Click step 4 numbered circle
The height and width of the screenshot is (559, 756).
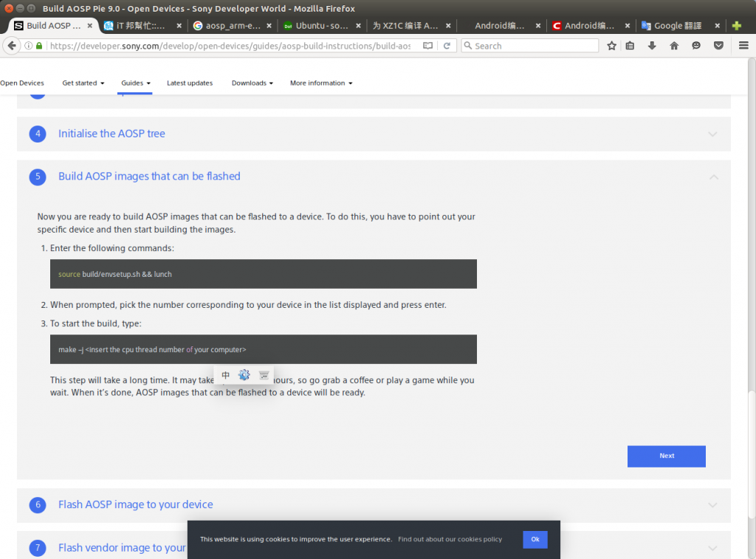[x=38, y=134]
